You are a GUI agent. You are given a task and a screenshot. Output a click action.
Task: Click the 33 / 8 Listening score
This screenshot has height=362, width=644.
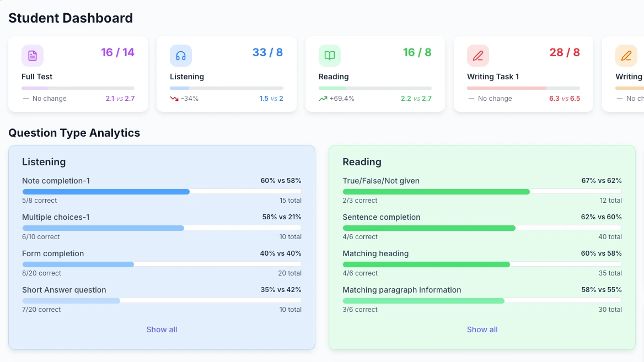pyautogui.click(x=267, y=52)
